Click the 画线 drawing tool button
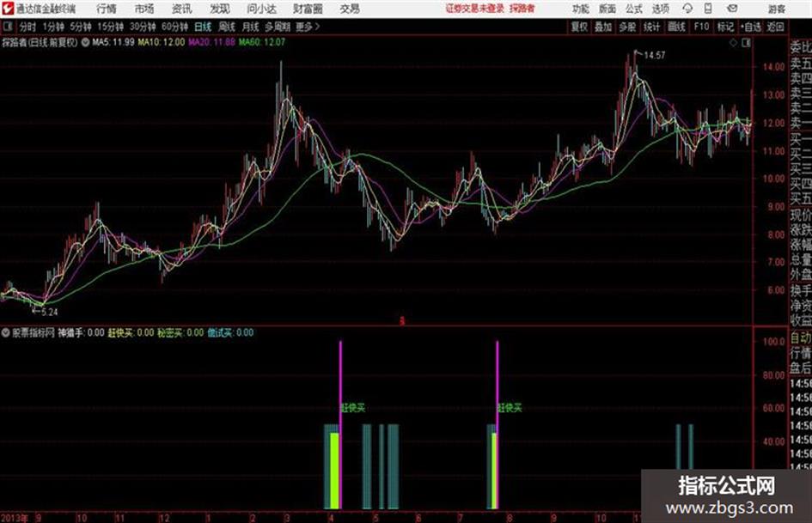Image resolution: width=812 pixels, height=523 pixels. tap(677, 27)
